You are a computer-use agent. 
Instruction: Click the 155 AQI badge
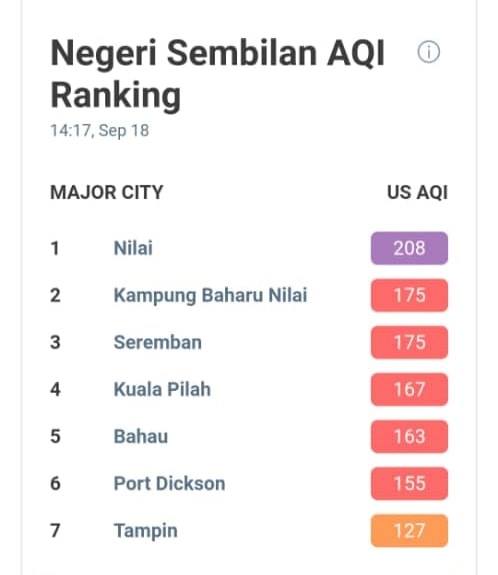(x=409, y=484)
